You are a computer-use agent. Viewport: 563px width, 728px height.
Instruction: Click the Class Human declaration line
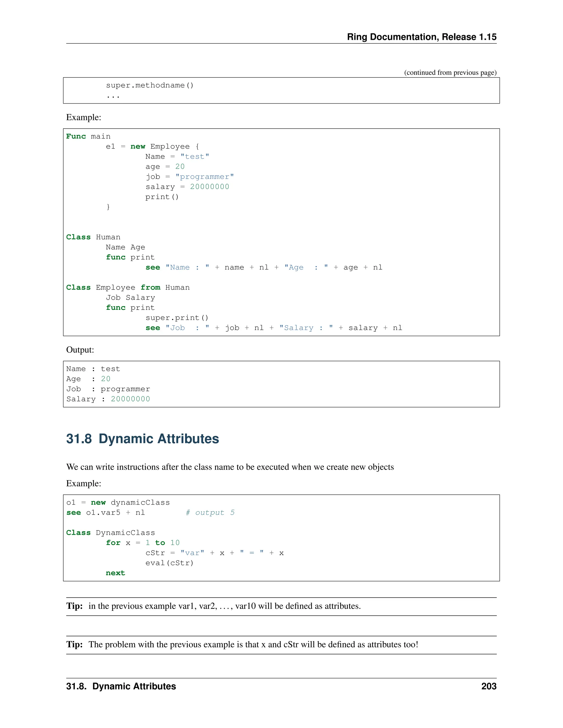click(93, 237)
